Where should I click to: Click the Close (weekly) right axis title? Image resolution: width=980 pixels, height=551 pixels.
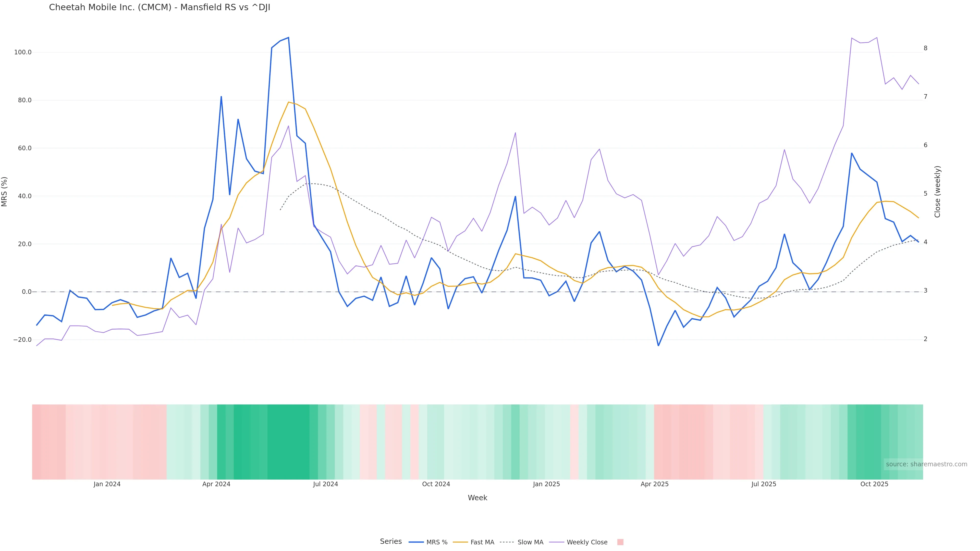click(937, 192)
